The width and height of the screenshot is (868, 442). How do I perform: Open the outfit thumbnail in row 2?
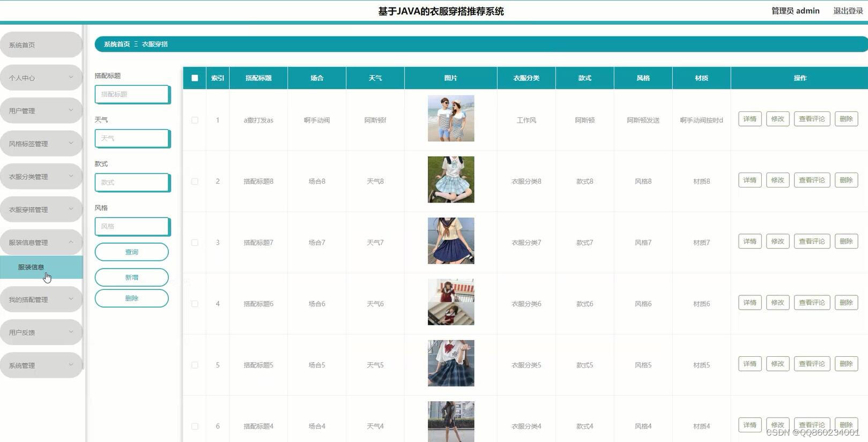click(451, 179)
